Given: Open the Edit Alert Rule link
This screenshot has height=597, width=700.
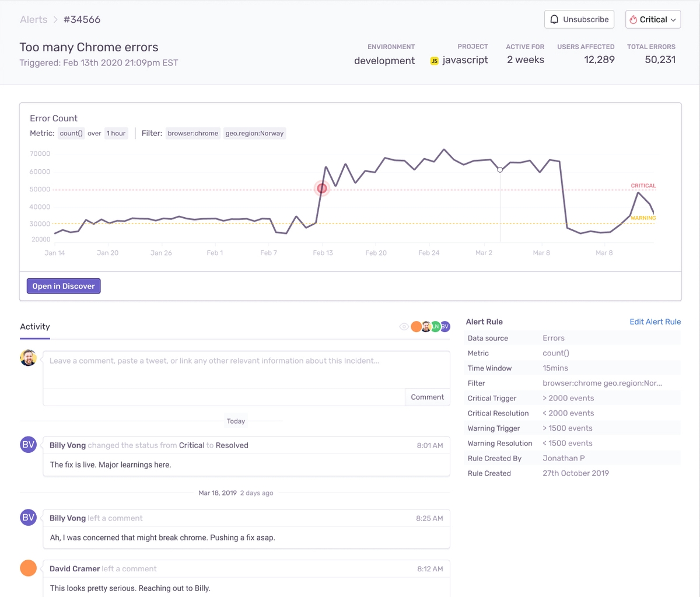Looking at the screenshot, I should pyautogui.click(x=655, y=322).
